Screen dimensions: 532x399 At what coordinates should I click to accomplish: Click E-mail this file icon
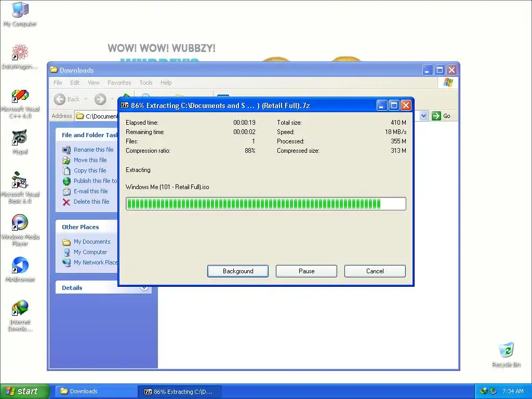pyautogui.click(x=66, y=191)
